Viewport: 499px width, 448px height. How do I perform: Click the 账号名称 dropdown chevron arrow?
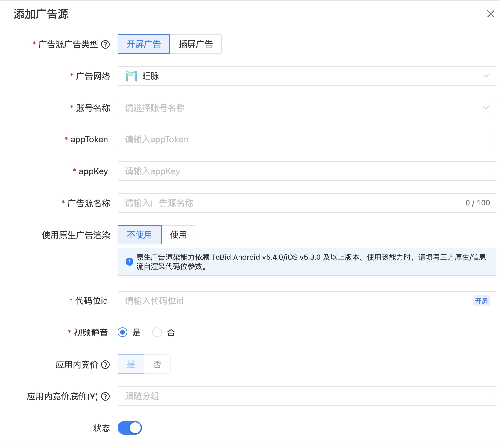coord(486,108)
